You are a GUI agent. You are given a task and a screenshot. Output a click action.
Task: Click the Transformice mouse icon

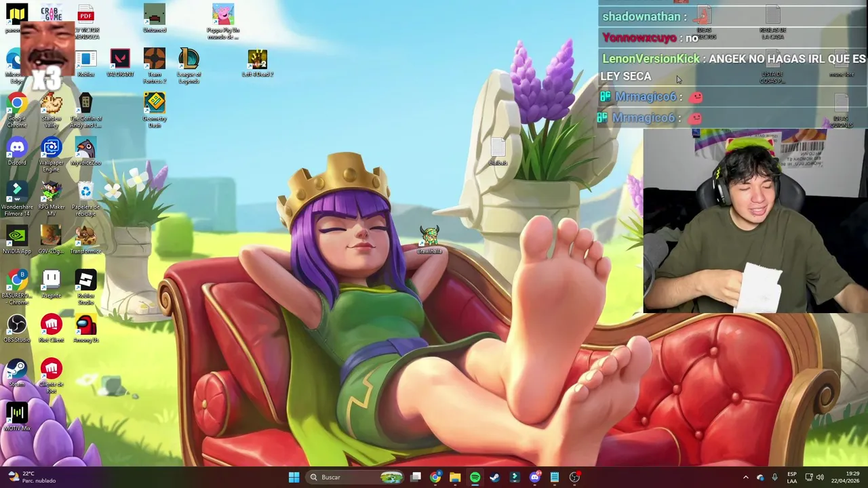pos(85,241)
